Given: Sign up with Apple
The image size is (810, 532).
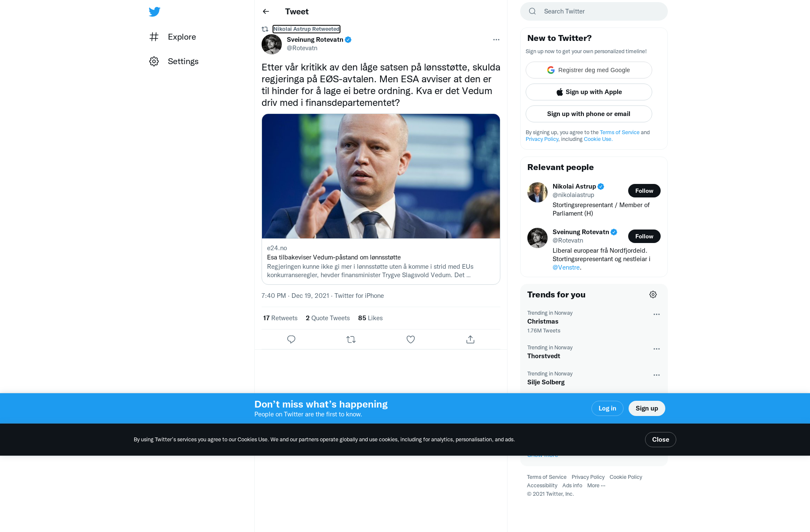Looking at the screenshot, I should 589,92.
